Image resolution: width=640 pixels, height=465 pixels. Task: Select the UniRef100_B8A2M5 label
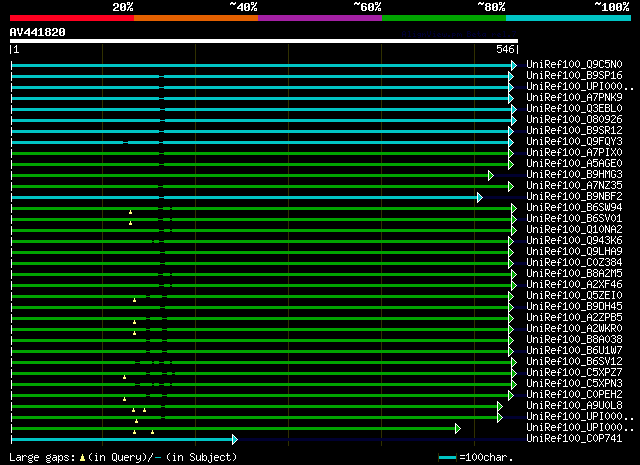[x=574, y=274]
